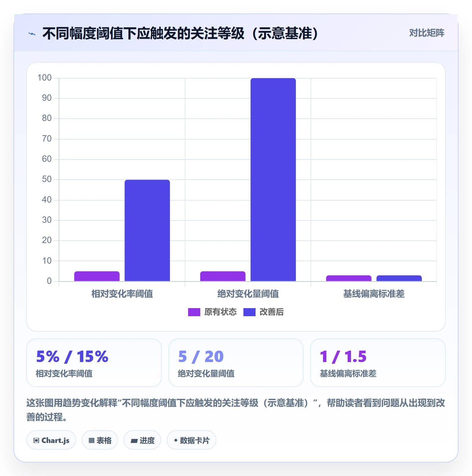Click the 基线偏离标准差 caption in the stat card
Image resolution: width=472 pixels, height=476 pixels.
click(x=348, y=374)
